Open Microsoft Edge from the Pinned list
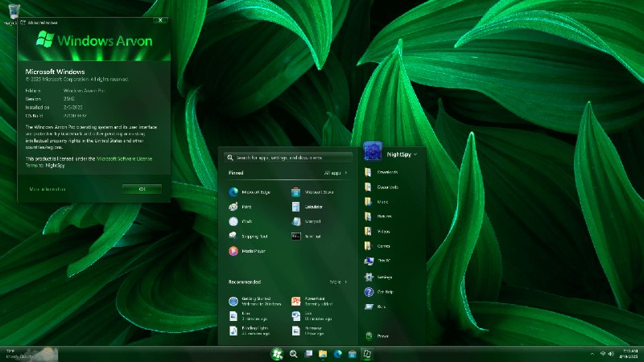 tap(250, 192)
